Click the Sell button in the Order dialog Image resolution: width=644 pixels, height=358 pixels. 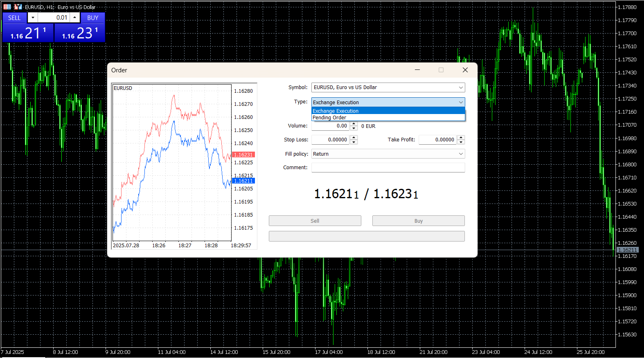tap(315, 221)
